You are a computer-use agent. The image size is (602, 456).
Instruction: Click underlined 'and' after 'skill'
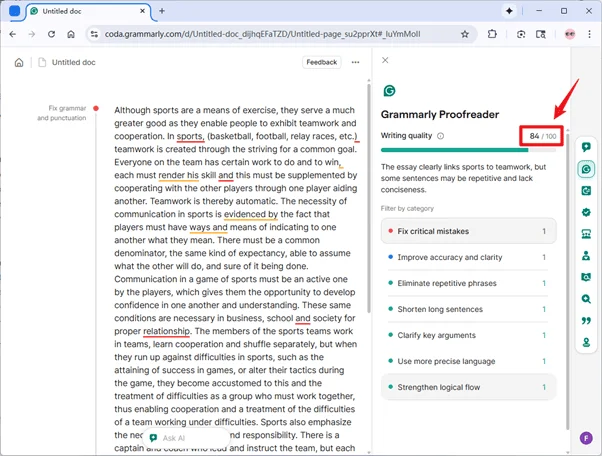226,175
